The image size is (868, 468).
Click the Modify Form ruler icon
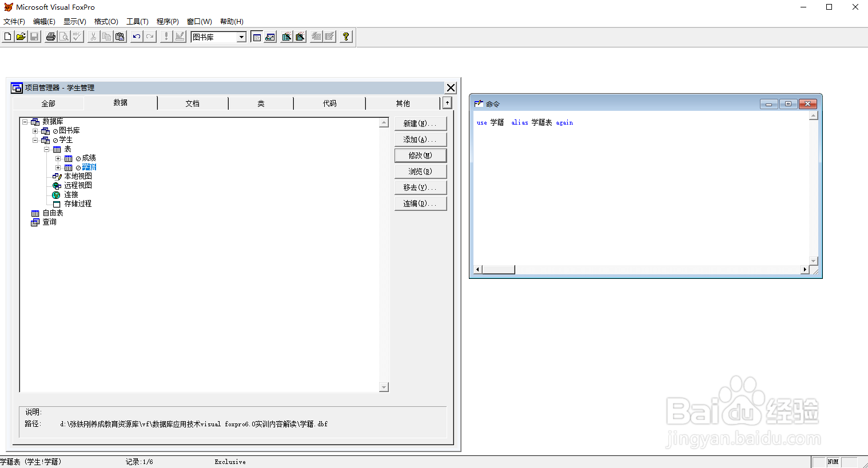(x=180, y=37)
